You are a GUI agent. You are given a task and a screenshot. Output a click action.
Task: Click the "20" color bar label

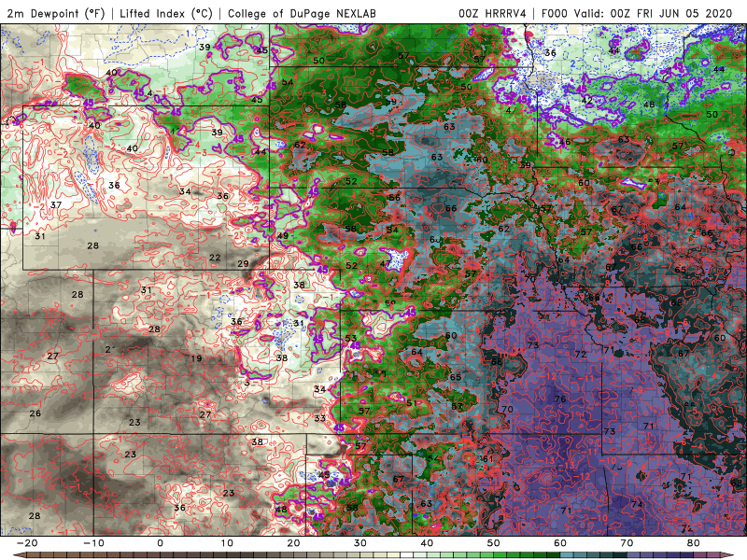(x=293, y=543)
